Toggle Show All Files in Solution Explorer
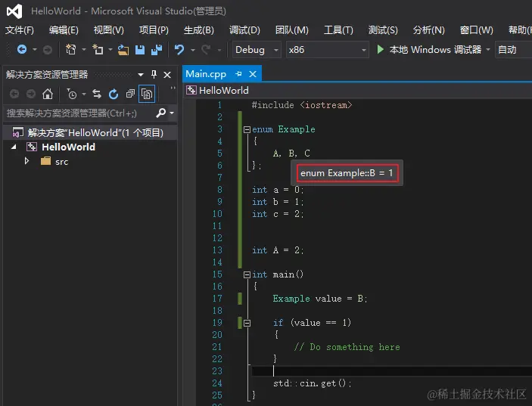Screen dimensions: 532x406 146,94
